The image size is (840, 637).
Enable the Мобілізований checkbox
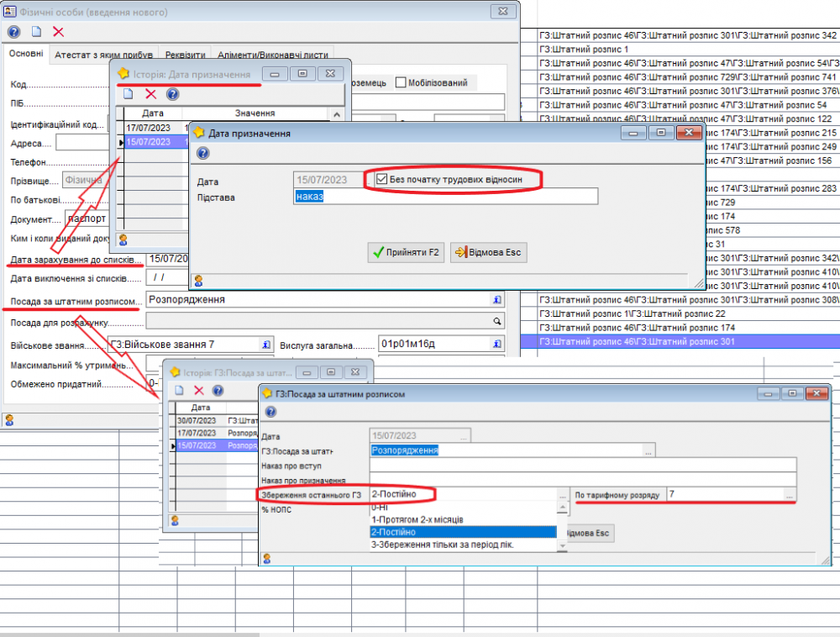point(401,82)
